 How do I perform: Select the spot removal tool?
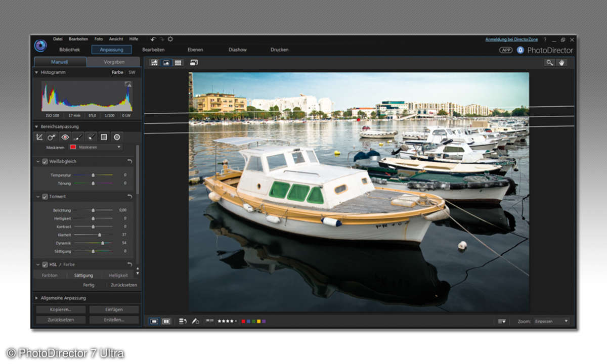click(52, 137)
